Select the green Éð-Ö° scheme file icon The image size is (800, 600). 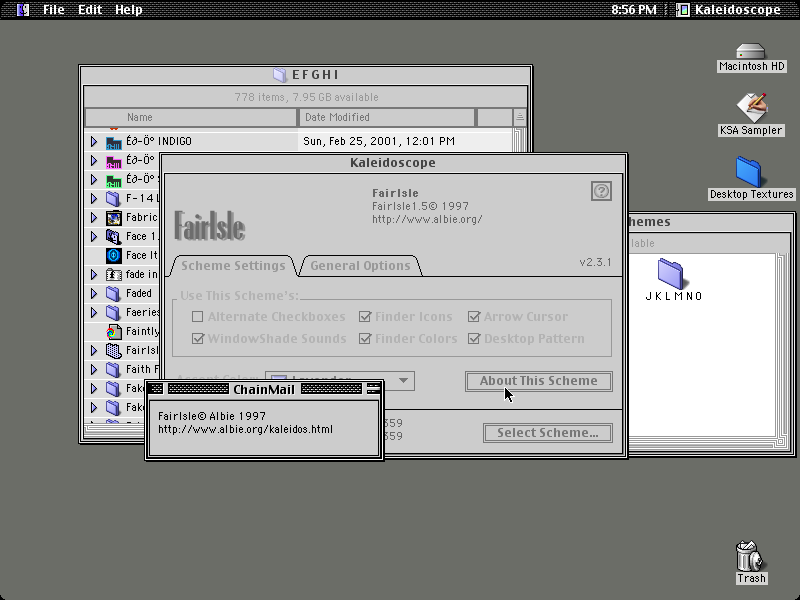[113, 180]
